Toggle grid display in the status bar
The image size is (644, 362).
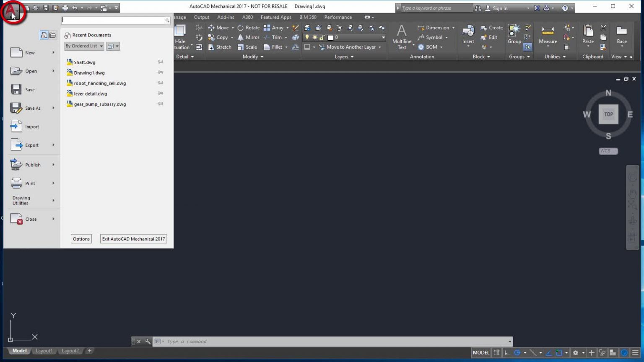tap(496, 352)
